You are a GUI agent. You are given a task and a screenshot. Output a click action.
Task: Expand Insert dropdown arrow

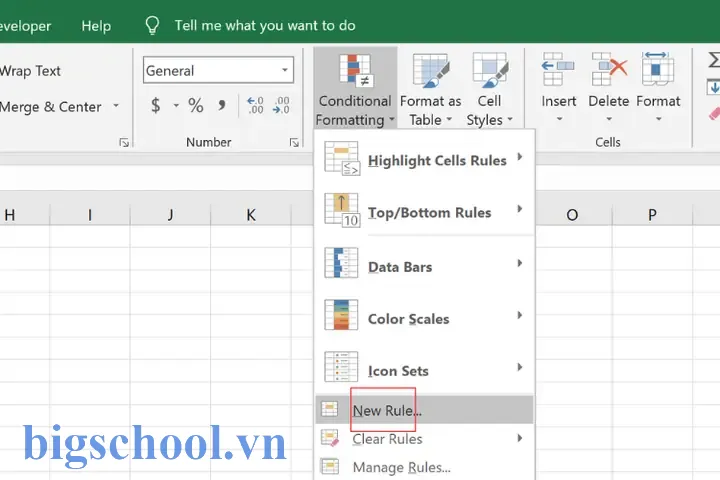coord(559,119)
